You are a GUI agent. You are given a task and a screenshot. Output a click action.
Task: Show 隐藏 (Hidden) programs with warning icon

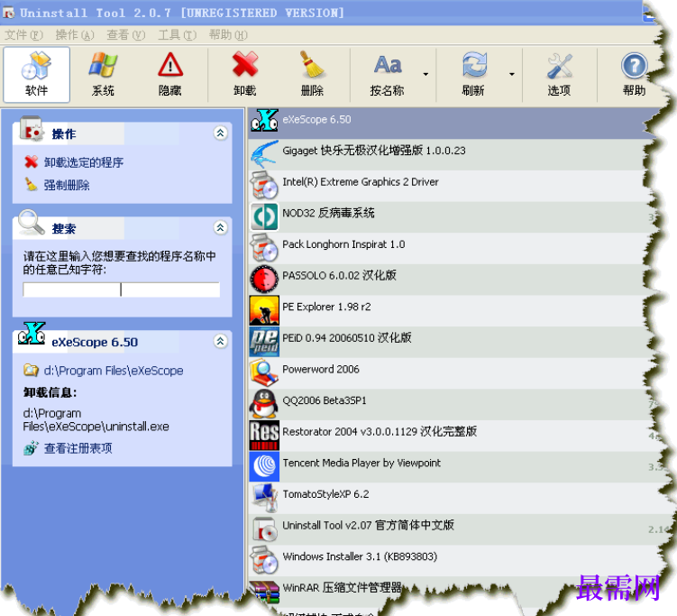coord(170,65)
